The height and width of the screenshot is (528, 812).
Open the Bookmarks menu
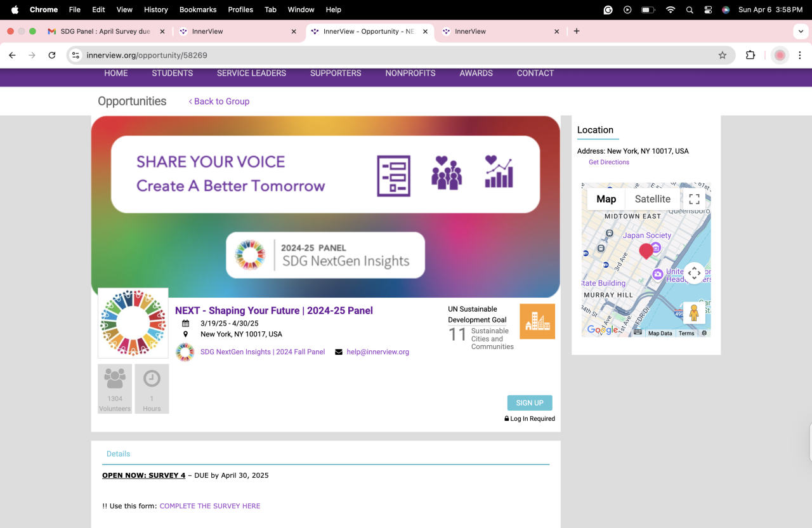pyautogui.click(x=198, y=10)
